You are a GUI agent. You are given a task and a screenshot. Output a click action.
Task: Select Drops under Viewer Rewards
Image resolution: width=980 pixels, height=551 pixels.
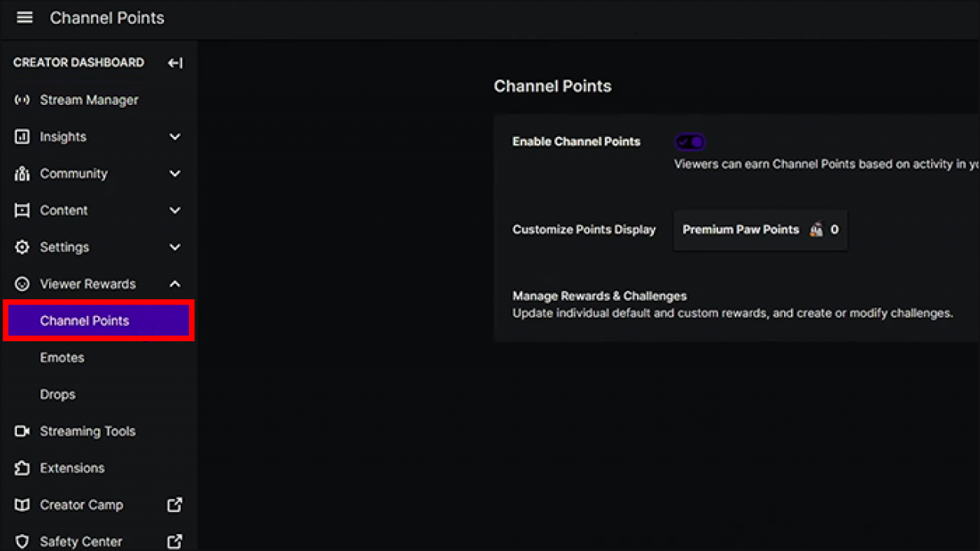tap(57, 394)
